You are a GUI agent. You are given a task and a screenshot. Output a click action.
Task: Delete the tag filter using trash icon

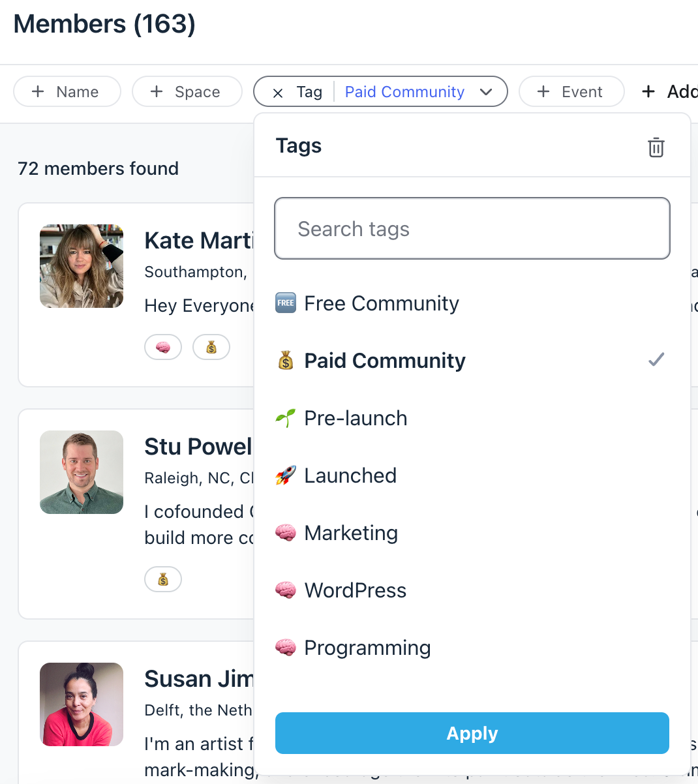pyautogui.click(x=656, y=147)
